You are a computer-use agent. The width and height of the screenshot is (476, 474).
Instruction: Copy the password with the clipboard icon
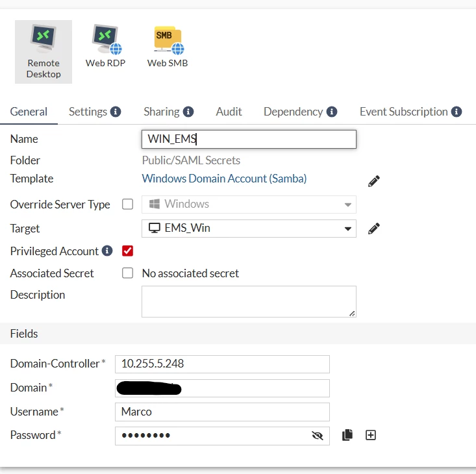347,435
